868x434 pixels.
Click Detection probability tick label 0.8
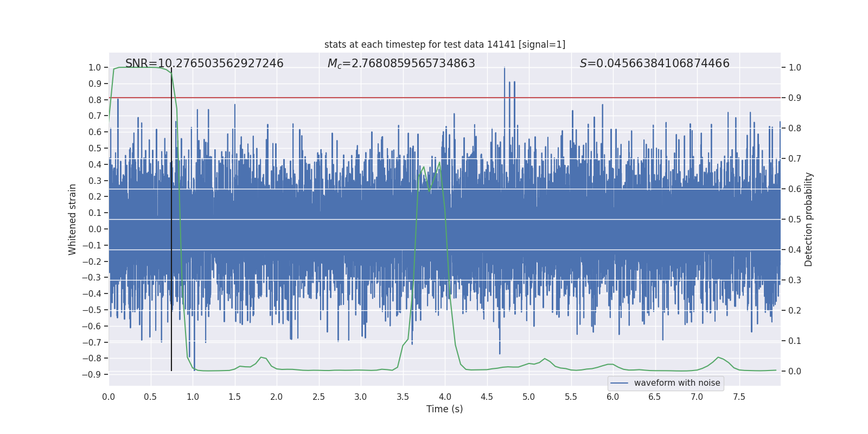click(795, 129)
